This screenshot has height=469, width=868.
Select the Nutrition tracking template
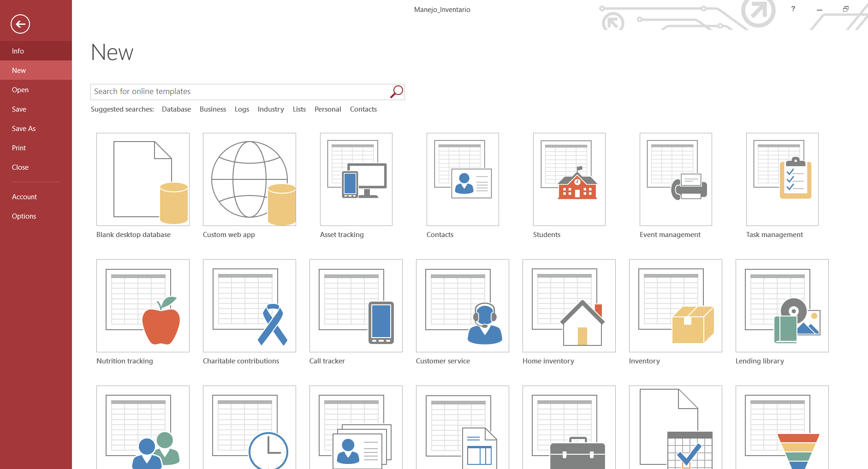(x=143, y=306)
